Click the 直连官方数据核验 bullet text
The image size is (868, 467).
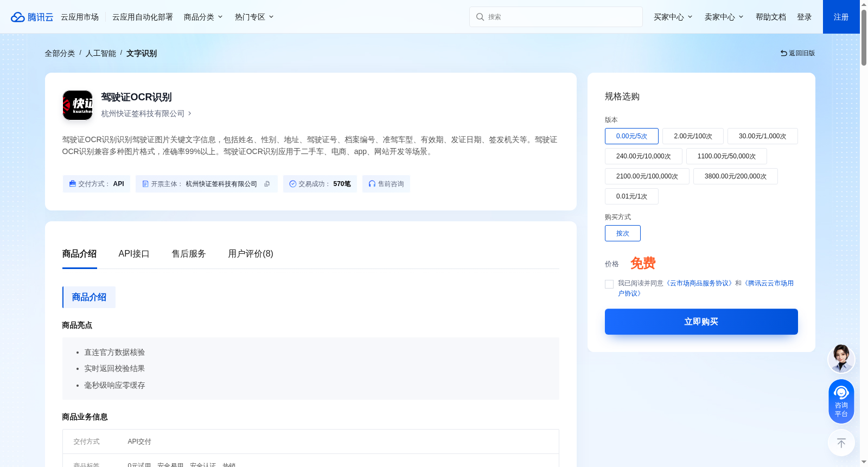[114, 352]
